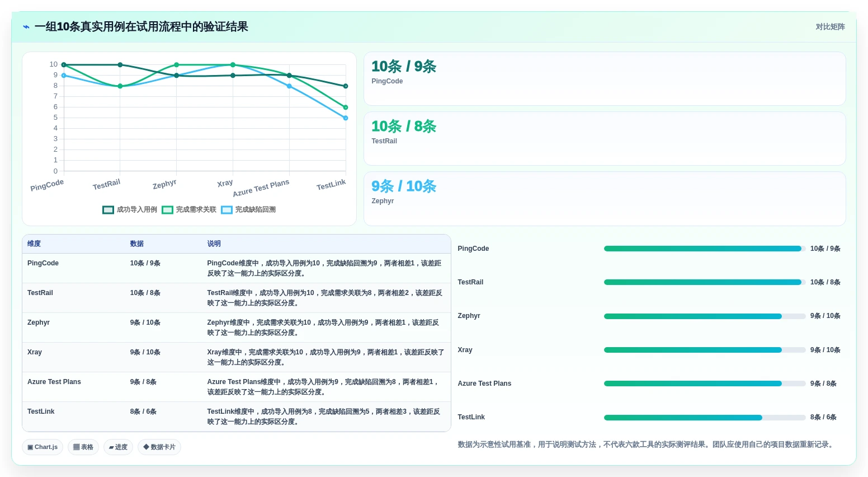This screenshot has width=868, height=477.
Task: Click the PingCode progress bar
Action: [x=705, y=249]
